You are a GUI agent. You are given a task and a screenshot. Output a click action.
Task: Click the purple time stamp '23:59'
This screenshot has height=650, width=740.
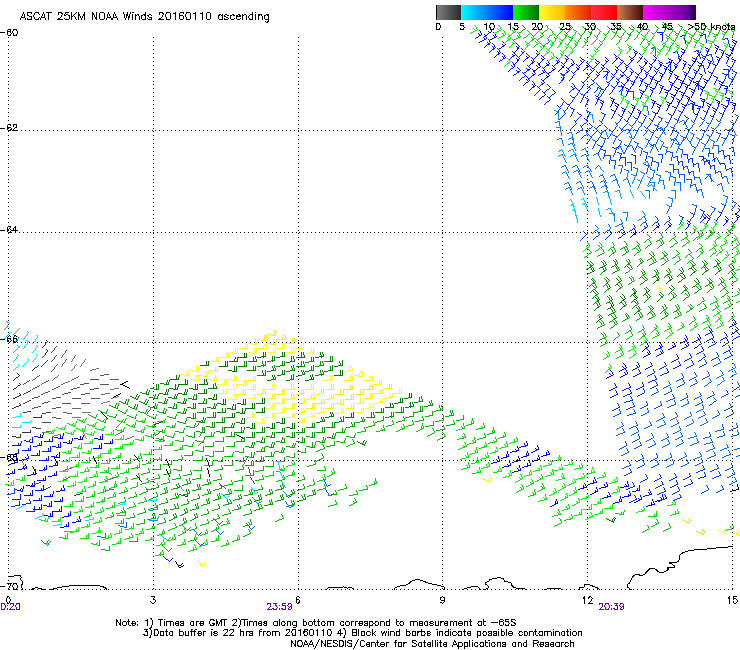pyautogui.click(x=279, y=607)
